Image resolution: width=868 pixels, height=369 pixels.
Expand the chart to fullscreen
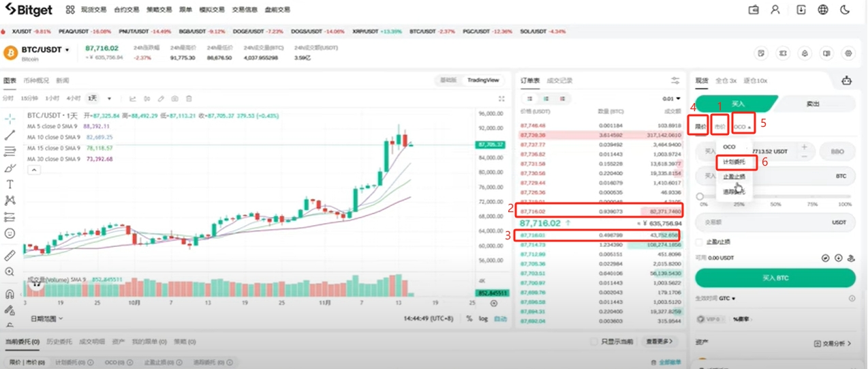[501, 98]
